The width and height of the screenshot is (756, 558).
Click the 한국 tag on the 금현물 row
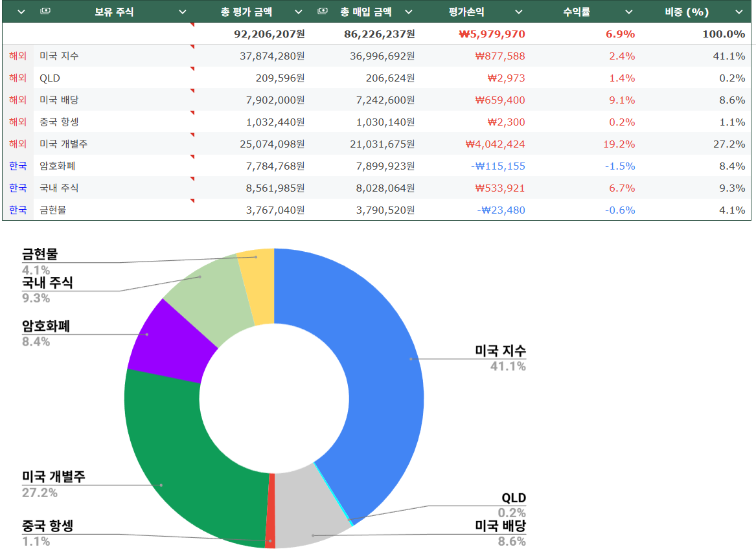[x=18, y=210]
